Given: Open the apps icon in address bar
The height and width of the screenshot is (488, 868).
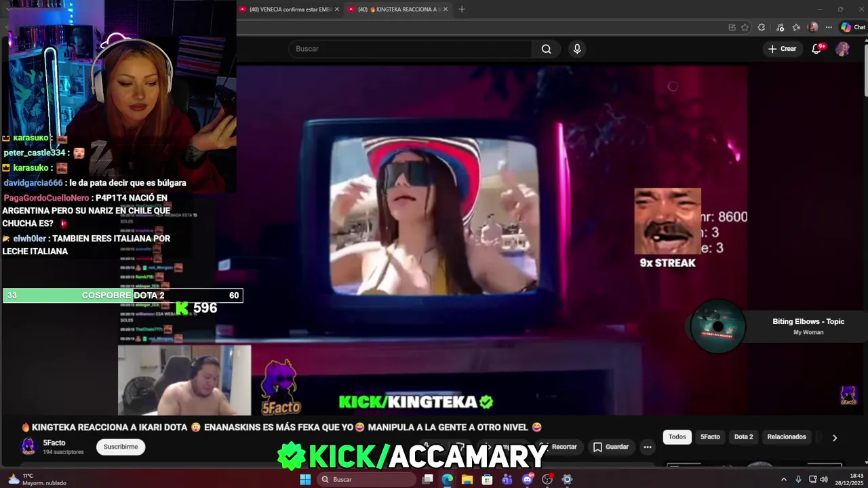Looking at the screenshot, I should point(732,27).
